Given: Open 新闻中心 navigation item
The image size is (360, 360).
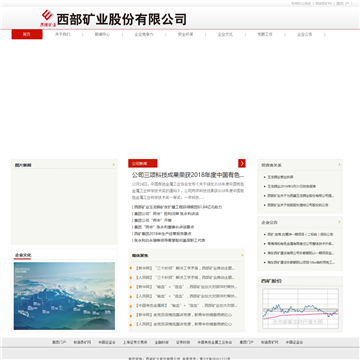Looking at the screenshot, I should tap(102, 34).
